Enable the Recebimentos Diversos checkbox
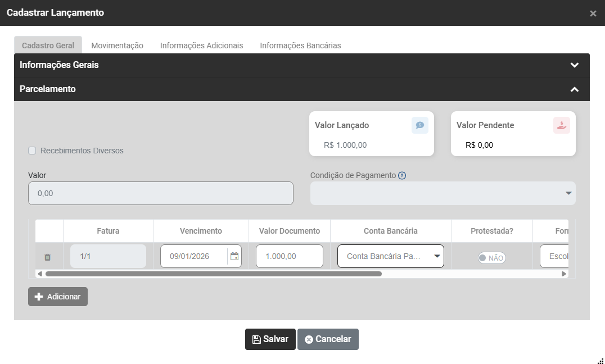605x364 pixels. pyautogui.click(x=32, y=151)
